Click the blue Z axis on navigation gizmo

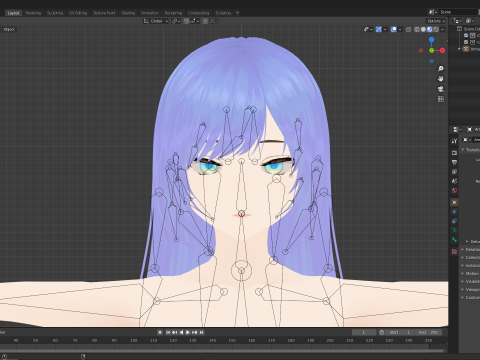pos(432,40)
